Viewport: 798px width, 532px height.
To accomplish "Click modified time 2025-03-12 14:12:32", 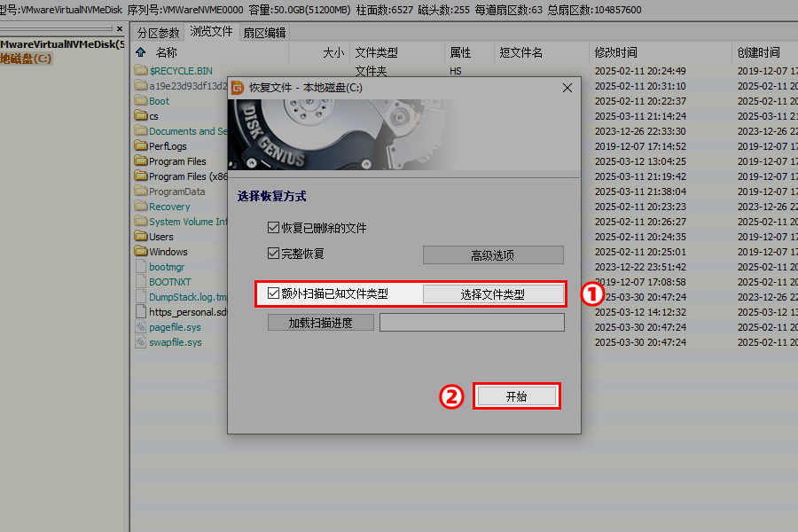I will point(640,312).
